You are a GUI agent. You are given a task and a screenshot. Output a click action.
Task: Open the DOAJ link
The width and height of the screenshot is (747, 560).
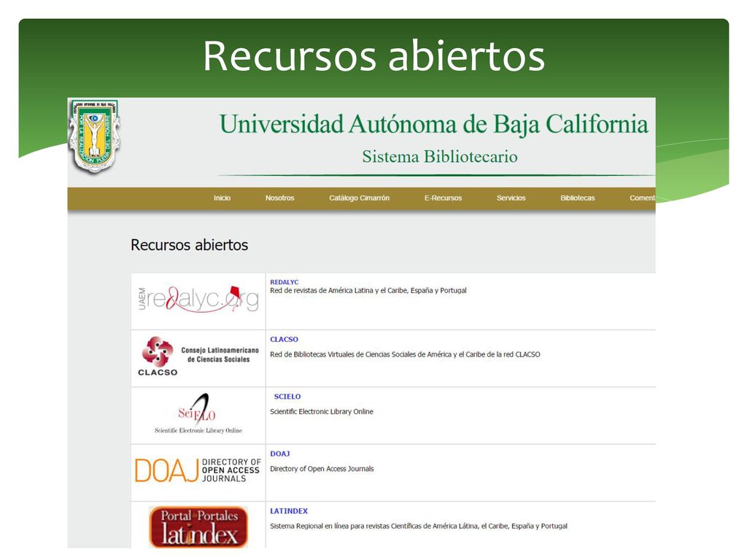(279, 454)
